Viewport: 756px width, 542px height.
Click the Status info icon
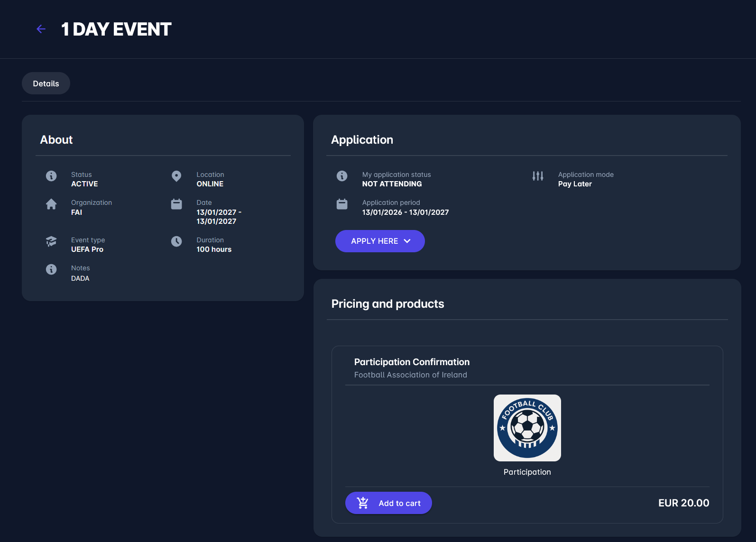(x=51, y=176)
